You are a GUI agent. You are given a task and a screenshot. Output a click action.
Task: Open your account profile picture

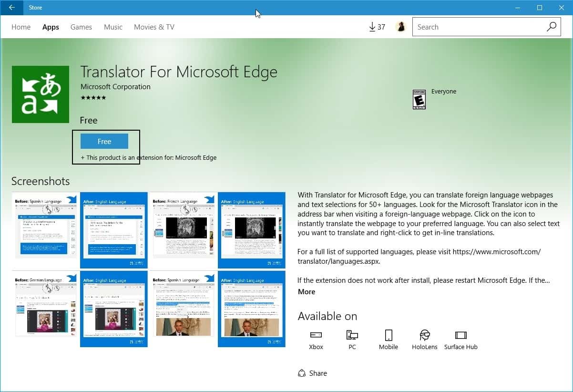[x=401, y=27]
